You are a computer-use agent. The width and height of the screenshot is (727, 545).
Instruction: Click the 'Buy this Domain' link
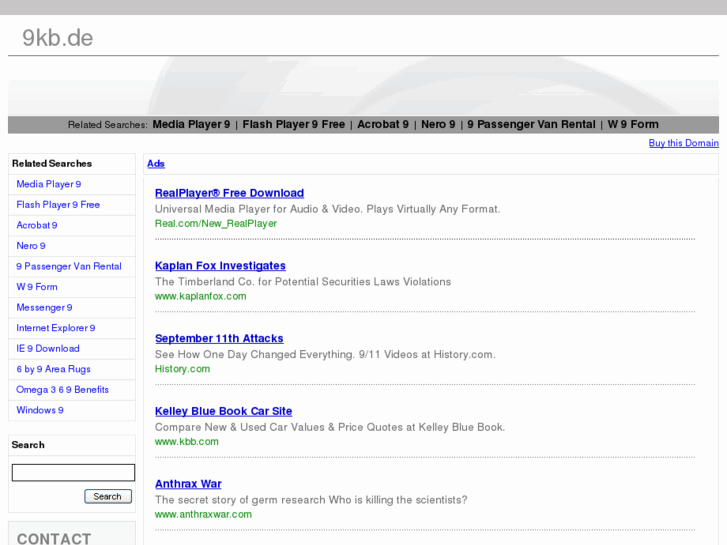[683, 143]
